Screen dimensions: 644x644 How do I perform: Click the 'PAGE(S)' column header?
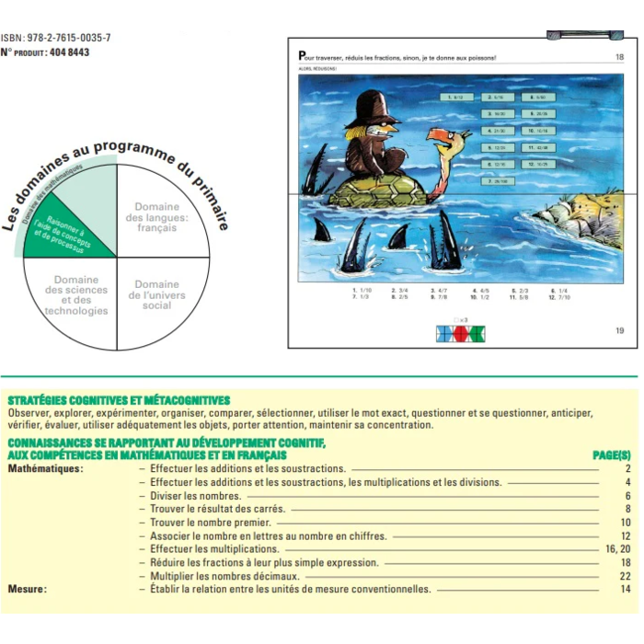(x=612, y=455)
